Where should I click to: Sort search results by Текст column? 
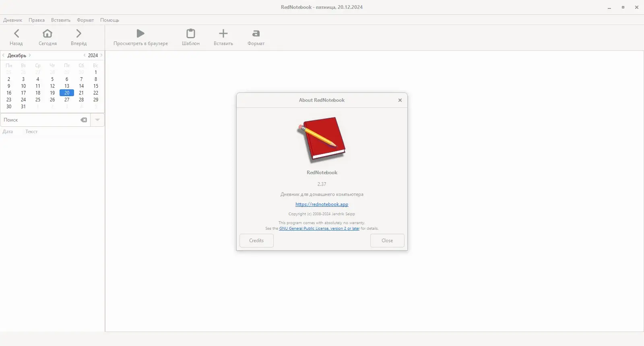click(31, 132)
